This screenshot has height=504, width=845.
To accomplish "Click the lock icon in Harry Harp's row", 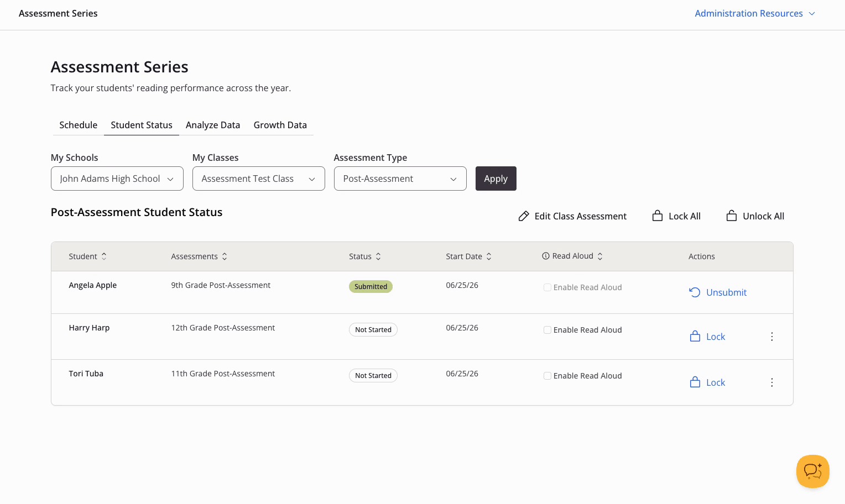I will tap(695, 336).
